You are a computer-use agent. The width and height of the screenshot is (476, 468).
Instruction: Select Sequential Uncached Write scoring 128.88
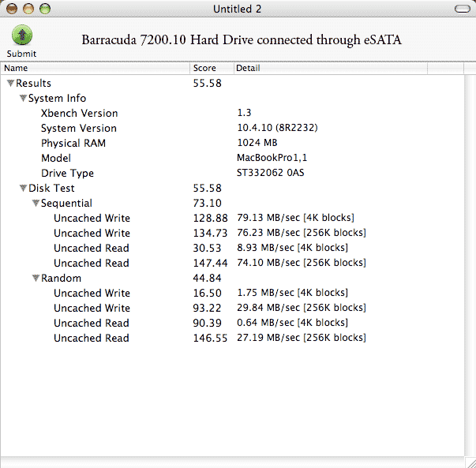pyautogui.click(x=232, y=218)
